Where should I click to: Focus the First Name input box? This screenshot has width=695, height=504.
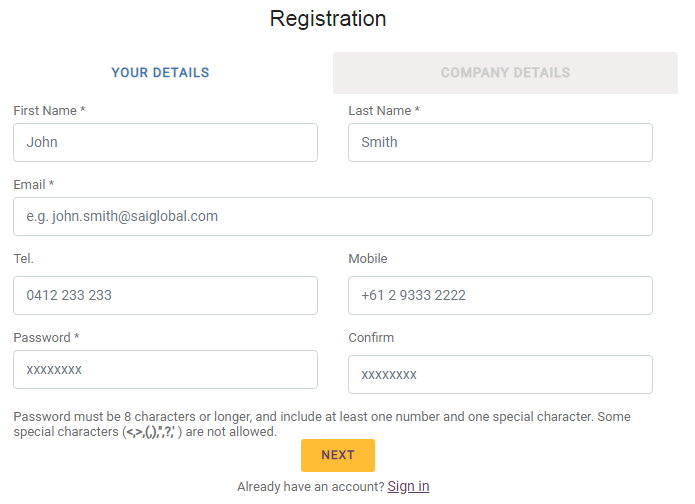(165, 143)
